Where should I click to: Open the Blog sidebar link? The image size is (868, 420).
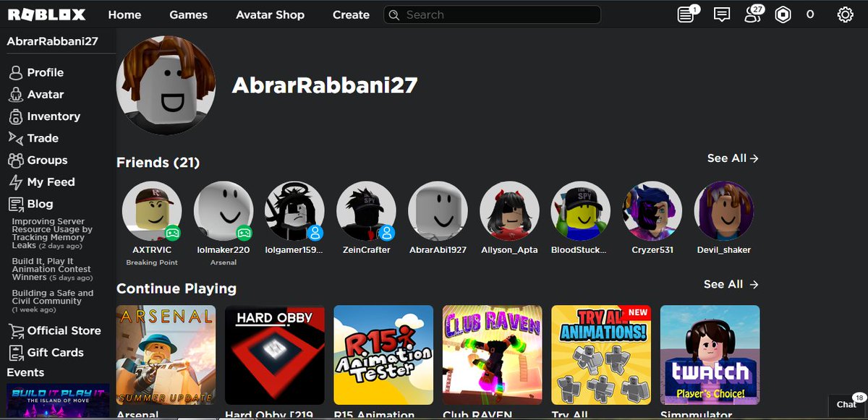tap(40, 204)
